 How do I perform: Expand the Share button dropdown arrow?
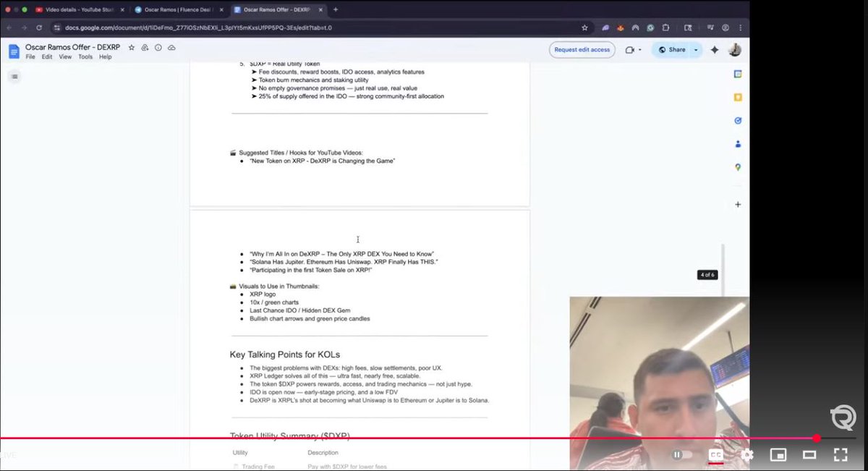[x=696, y=50]
